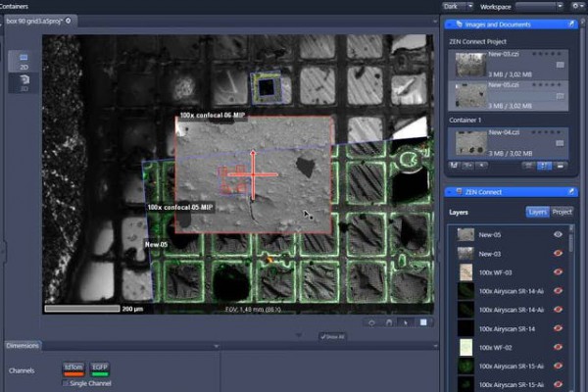588x392 pixels.
Task: Click the star rating on New-03.czi
Action: [x=547, y=54]
